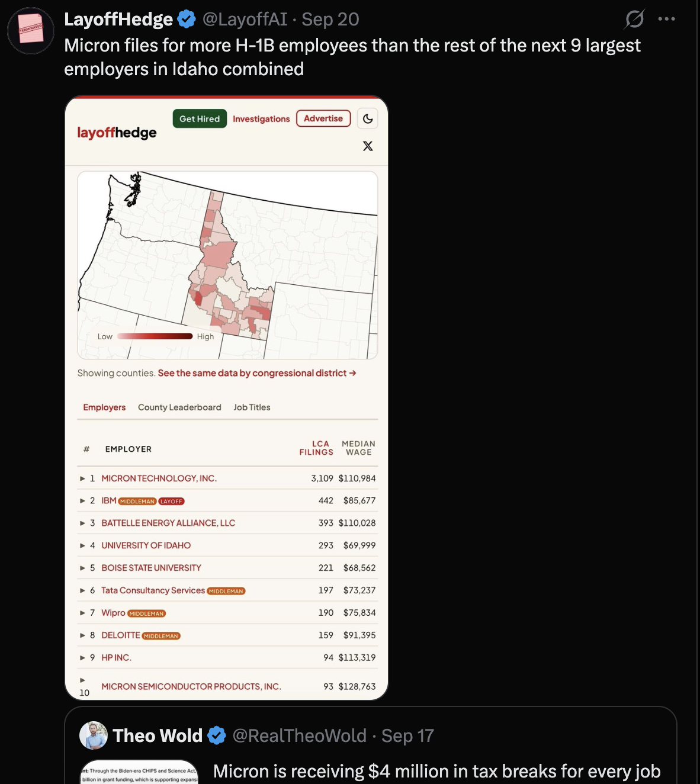700x784 pixels.
Task: Click LayoffHedge's blue verified badge
Action: click(187, 19)
